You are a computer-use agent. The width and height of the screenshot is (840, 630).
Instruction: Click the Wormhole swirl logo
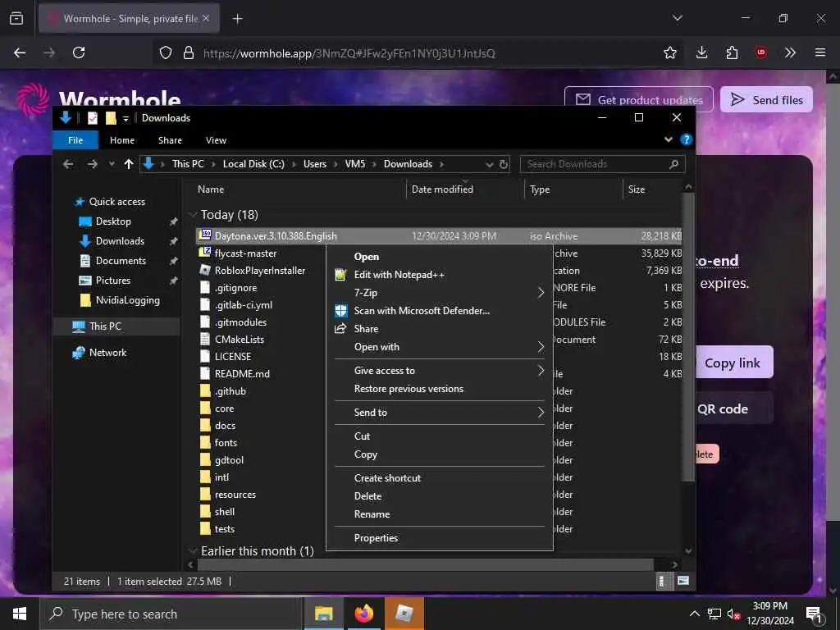click(x=33, y=98)
